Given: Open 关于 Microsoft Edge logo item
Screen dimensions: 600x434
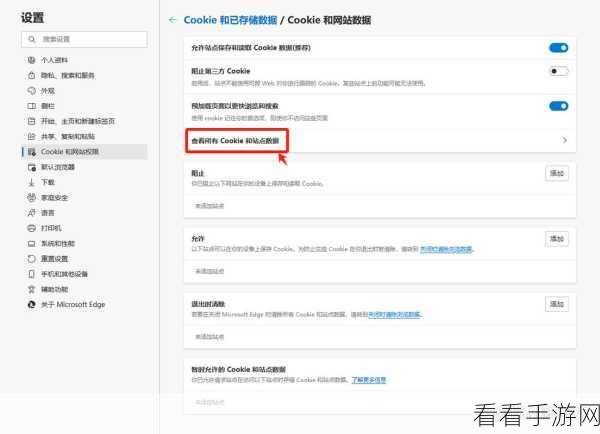Looking at the screenshot, I should coord(32,305).
